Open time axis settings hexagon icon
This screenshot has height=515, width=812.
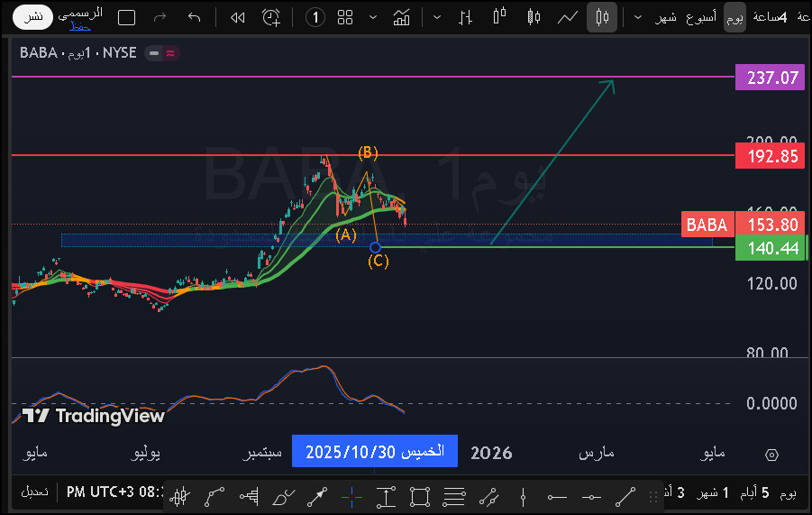[771, 455]
